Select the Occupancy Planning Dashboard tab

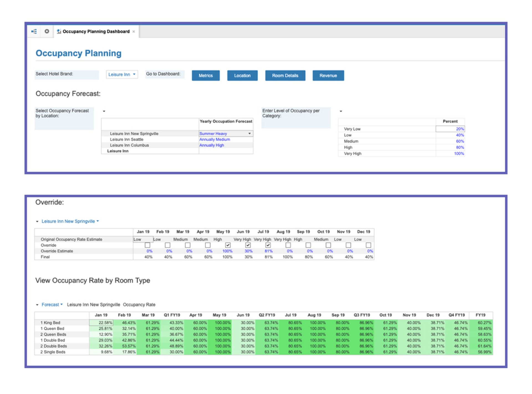click(96, 31)
